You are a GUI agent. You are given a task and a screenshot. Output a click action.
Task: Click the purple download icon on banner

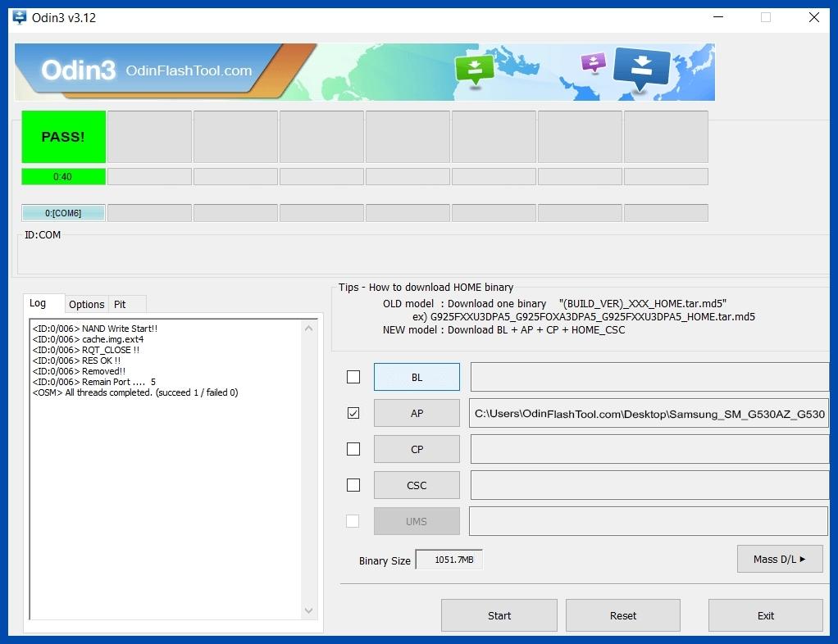click(x=593, y=62)
